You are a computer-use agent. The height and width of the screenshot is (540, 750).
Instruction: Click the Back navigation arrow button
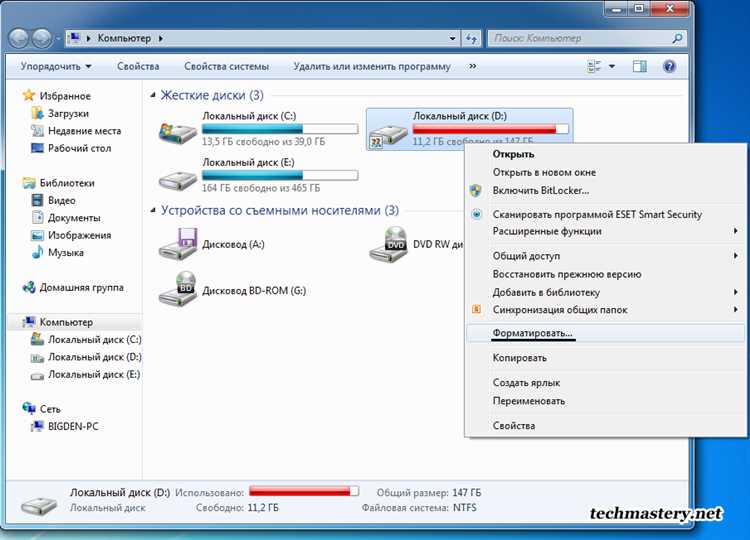(20, 38)
